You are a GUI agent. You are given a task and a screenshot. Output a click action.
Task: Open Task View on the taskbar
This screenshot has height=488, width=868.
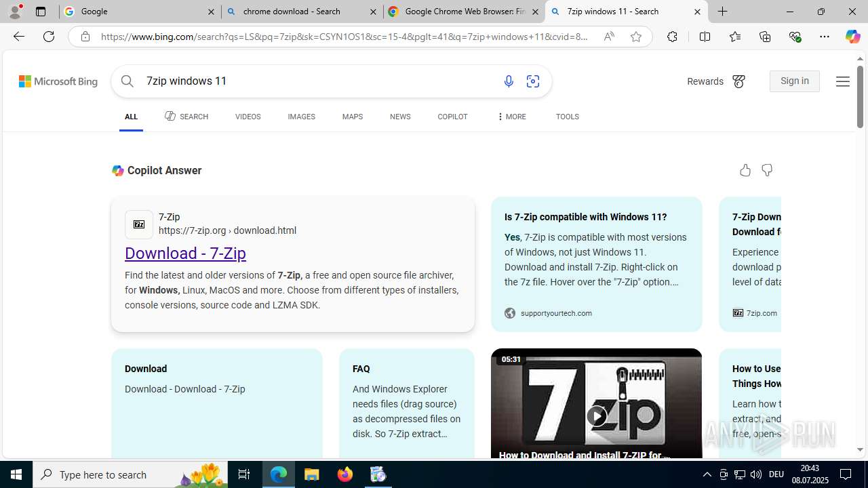coord(244,474)
